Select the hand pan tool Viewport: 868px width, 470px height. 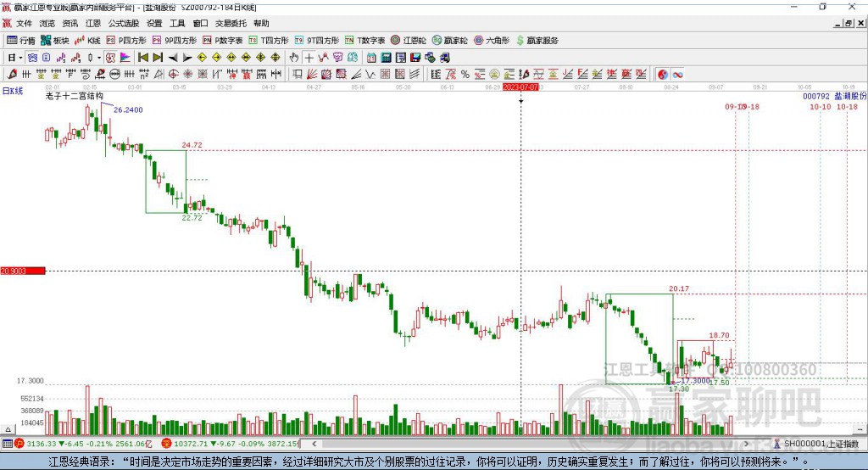(x=294, y=58)
